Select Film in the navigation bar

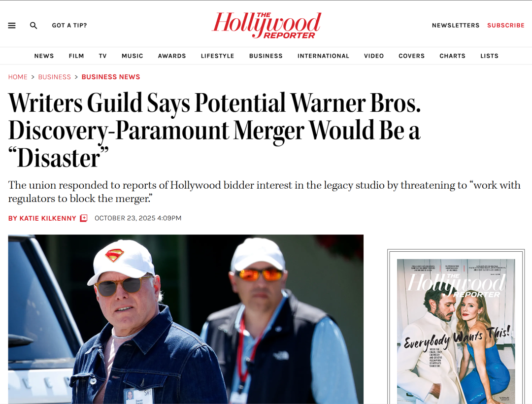pos(76,56)
